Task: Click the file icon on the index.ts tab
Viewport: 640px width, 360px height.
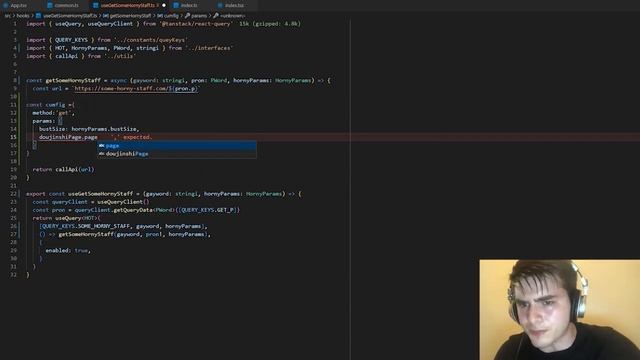Action: click(176, 5)
